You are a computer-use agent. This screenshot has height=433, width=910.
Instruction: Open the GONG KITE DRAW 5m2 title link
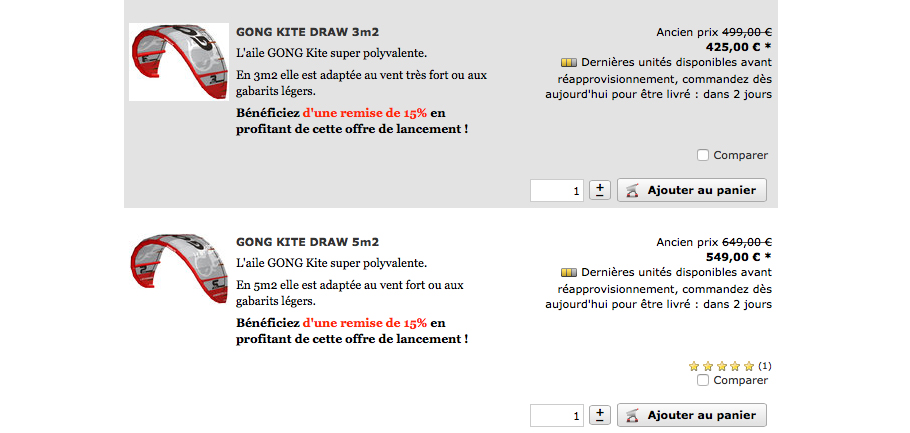[308, 242]
